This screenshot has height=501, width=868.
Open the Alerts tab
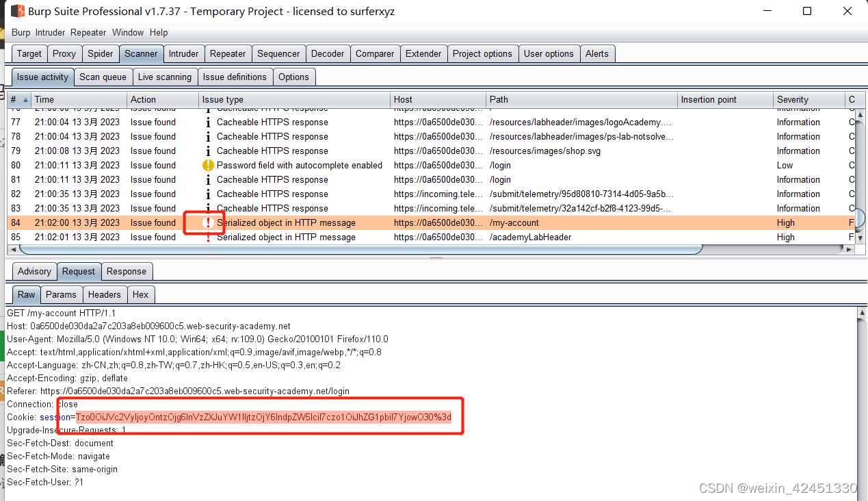[x=597, y=53]
